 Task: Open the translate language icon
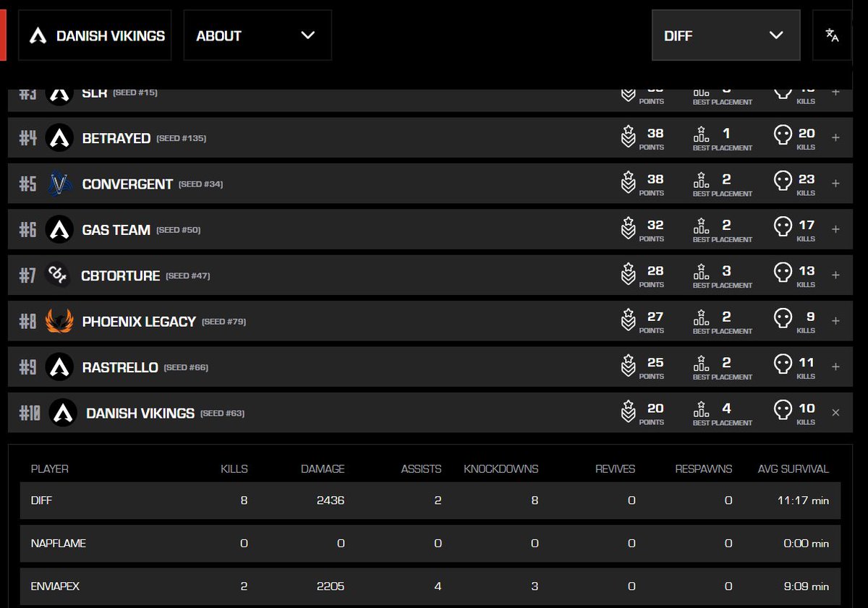pos(832,35)
